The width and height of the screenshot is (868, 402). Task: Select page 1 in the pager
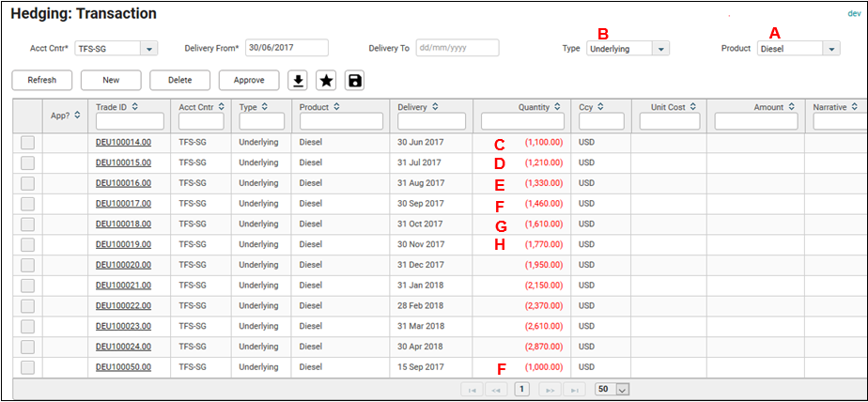(522, 389)
